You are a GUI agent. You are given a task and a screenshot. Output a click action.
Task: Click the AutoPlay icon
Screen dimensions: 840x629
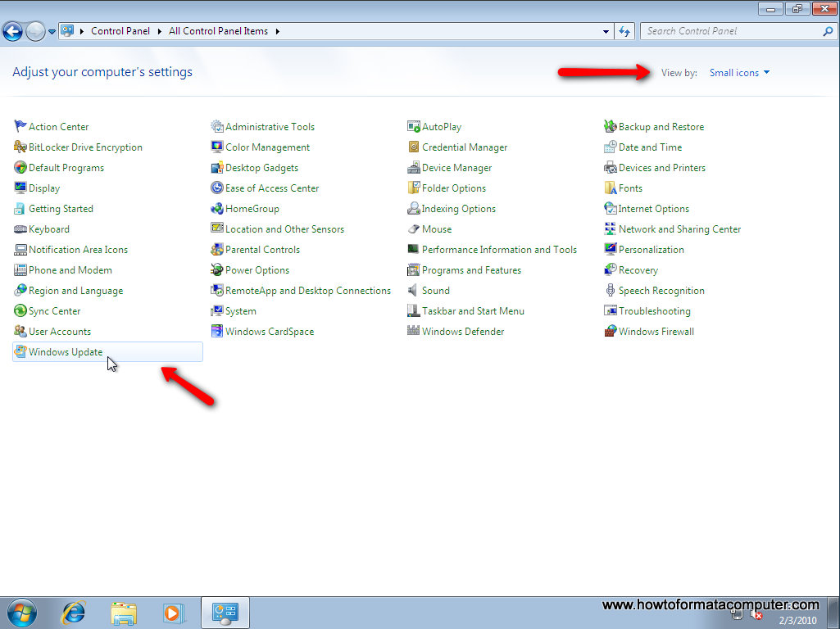click(x=414, y=126)
